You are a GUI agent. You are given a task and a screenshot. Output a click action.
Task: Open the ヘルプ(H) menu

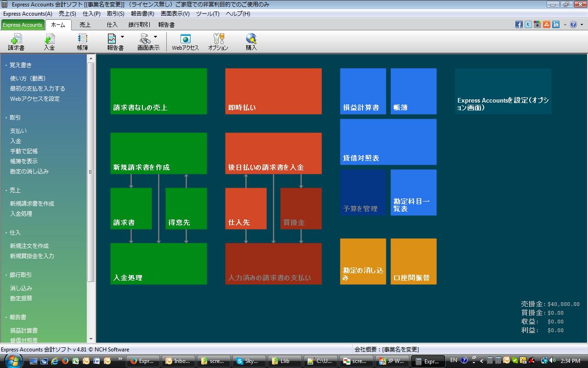238,14
